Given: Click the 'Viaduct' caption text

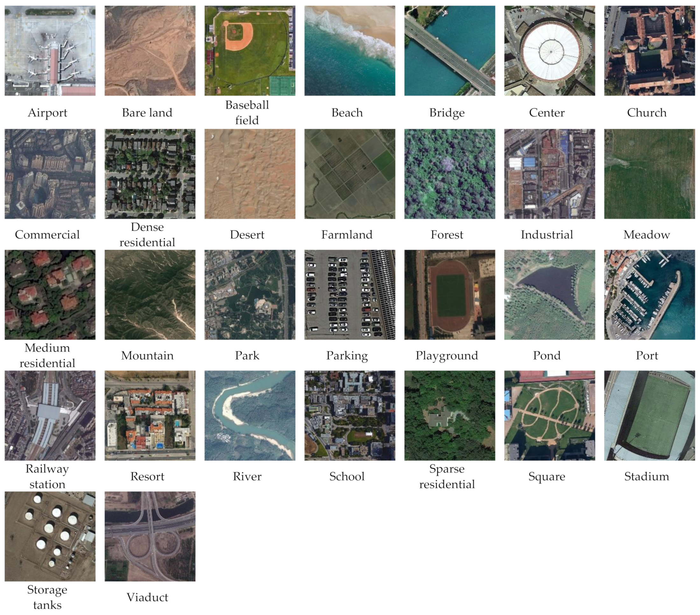Looking at the screenshot, I should (147, 597).
